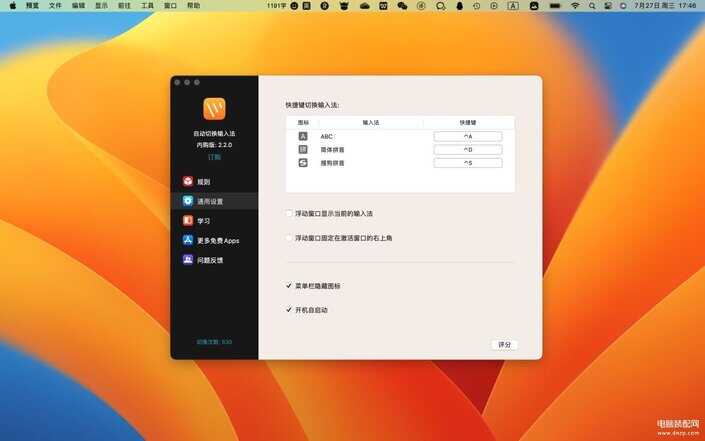Open the Apple menu logo
The width and height of the screenshot is (705, 441).
click(x=13, y=6)
